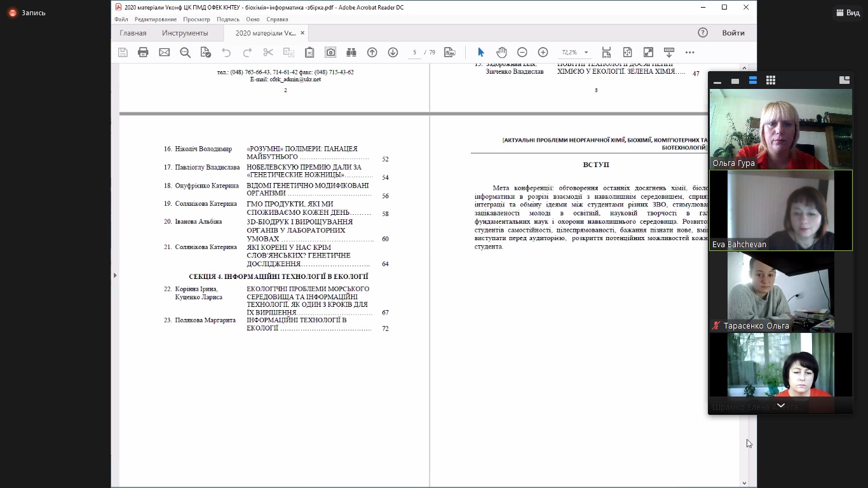Switch Zoom panel to grid gallery view

(x=771, y=80)
